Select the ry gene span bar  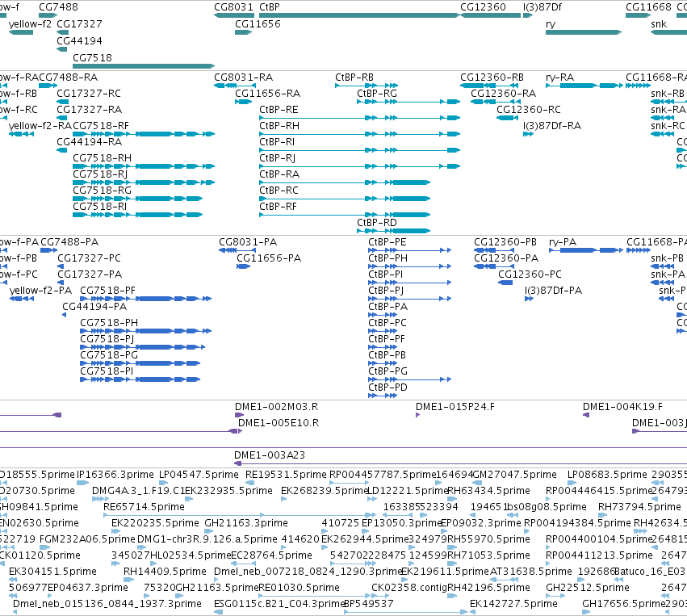584,32
